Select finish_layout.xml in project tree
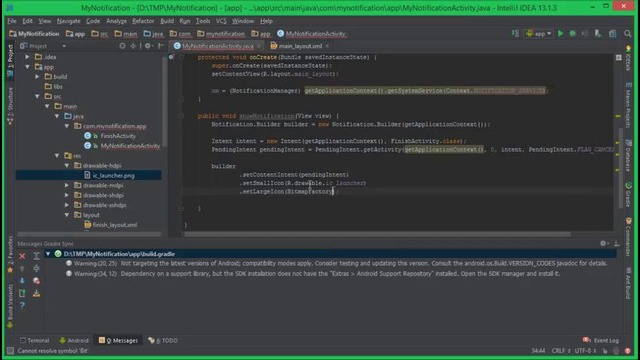This screenshot has height=360, width=640. (x=111, y=225)
